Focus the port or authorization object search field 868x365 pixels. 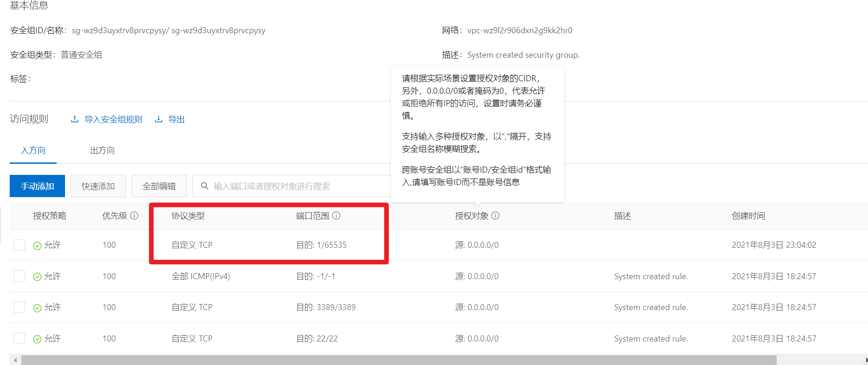point(295,186)
